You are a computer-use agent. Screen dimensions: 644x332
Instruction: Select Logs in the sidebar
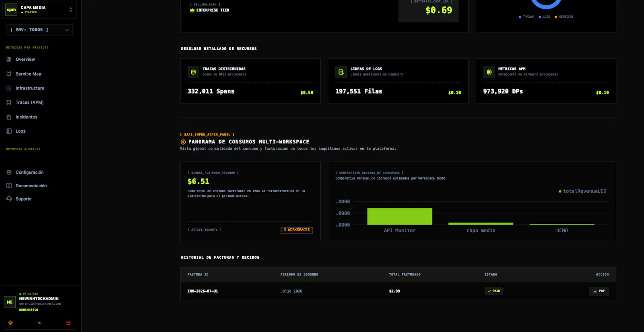click(21, 131)
